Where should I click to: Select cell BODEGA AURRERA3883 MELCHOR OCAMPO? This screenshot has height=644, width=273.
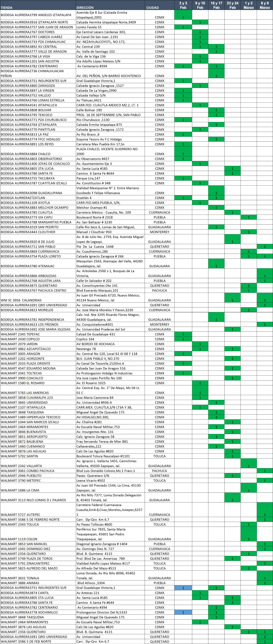point(38,207)
